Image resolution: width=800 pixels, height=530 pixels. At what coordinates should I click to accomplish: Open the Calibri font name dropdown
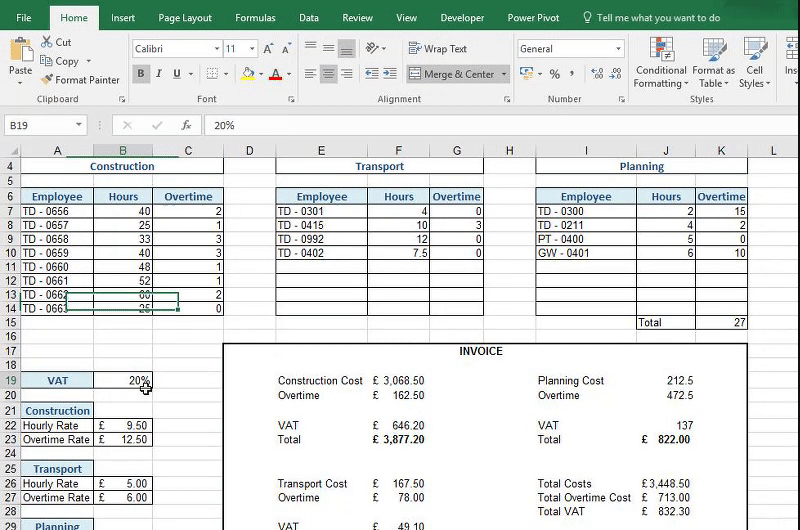(217, 49)
